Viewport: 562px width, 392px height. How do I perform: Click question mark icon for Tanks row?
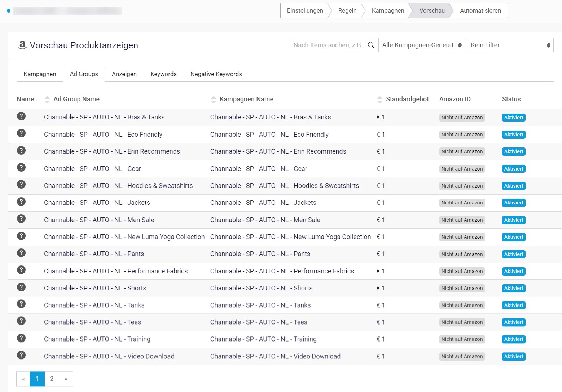click(x=21, y=304)
